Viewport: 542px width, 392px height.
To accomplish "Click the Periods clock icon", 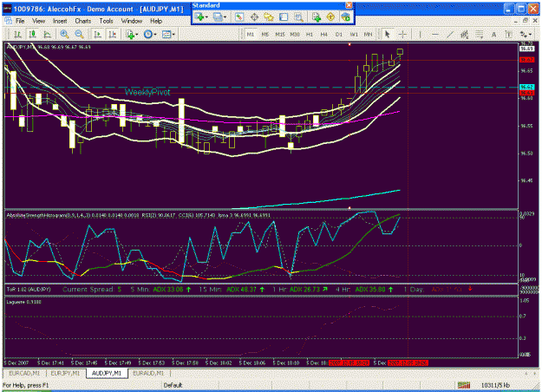I will click(148, 34).
